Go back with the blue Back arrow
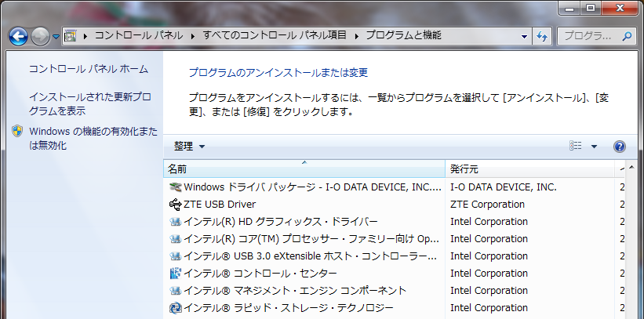The width and height of the screenshot is (644, 319). (18, 37)
